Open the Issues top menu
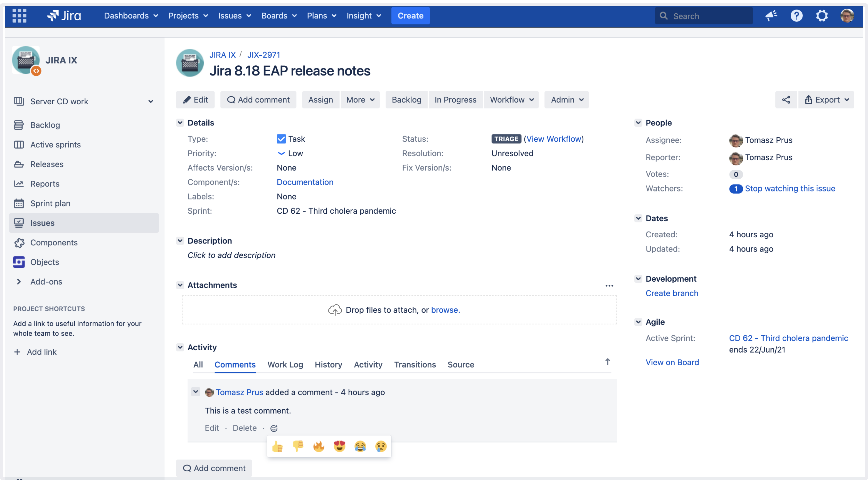 click(x=235, y=16)
